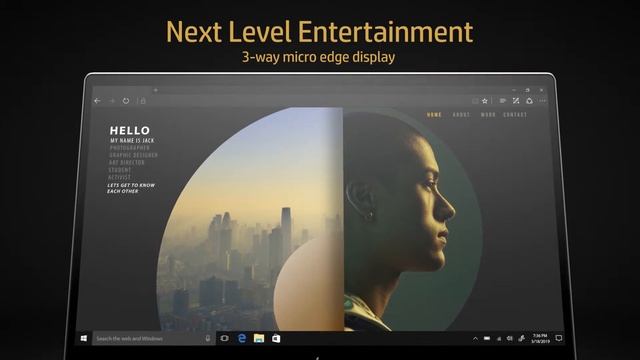Click the STUDENT text line
Viewport: 640px width, 360px height.
tap(120, 170)
